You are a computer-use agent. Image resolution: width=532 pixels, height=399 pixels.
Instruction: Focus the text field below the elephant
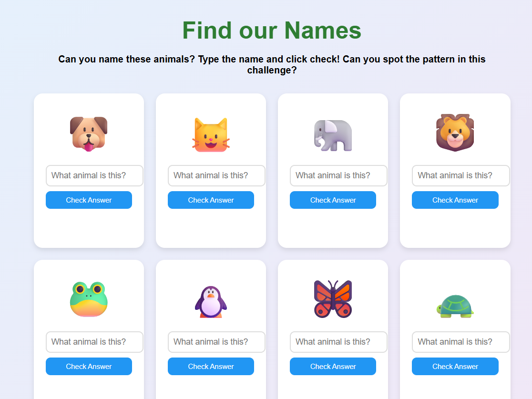pyautogui.click(x=338, y=175)
